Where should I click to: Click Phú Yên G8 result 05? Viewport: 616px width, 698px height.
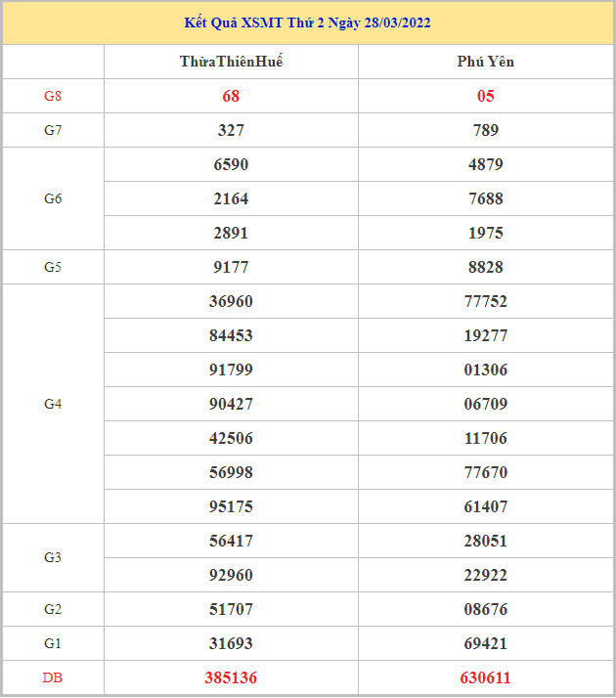point(485,96)
